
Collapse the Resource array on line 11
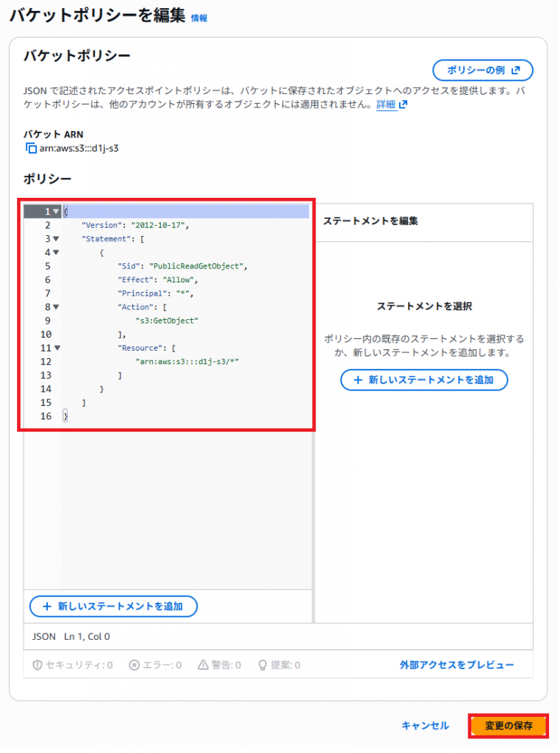pos(57,348)
